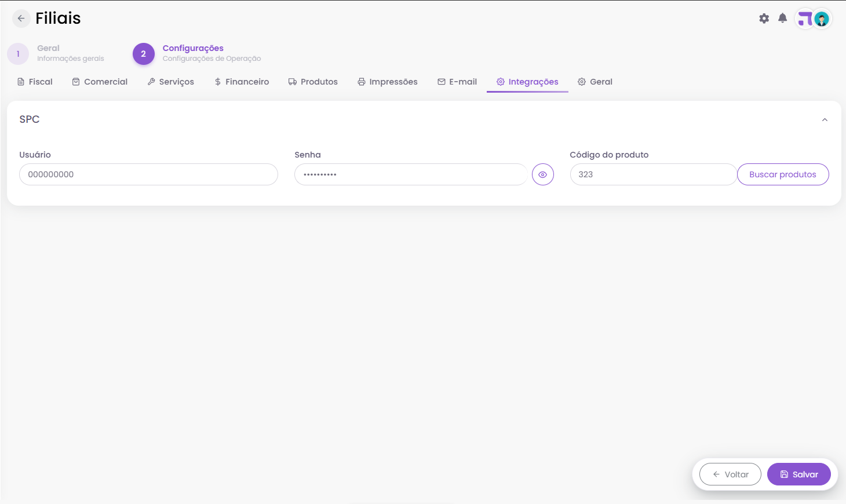Screen dimensions: 846x504
Task: Click the Voltar button
Action: point(730,474)
